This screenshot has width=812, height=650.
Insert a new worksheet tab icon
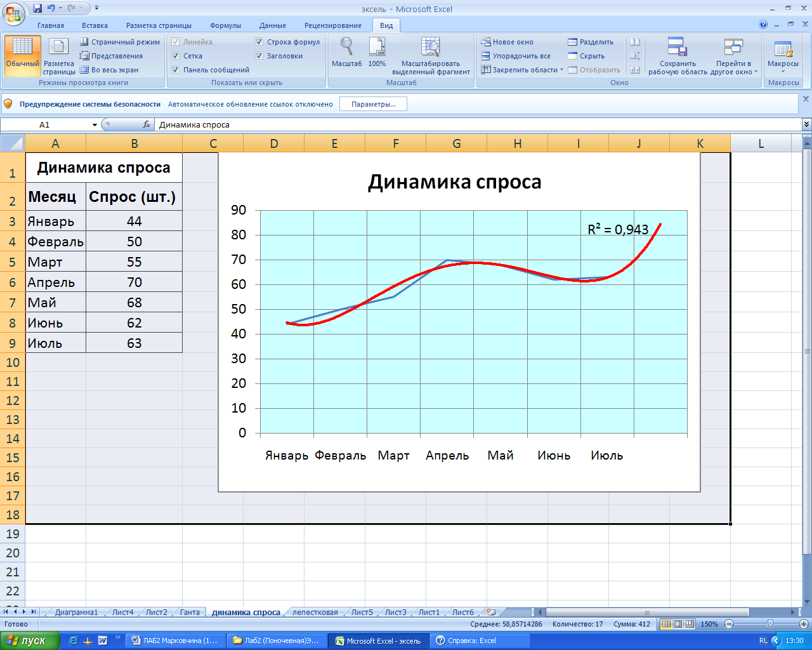click(491, 613)
